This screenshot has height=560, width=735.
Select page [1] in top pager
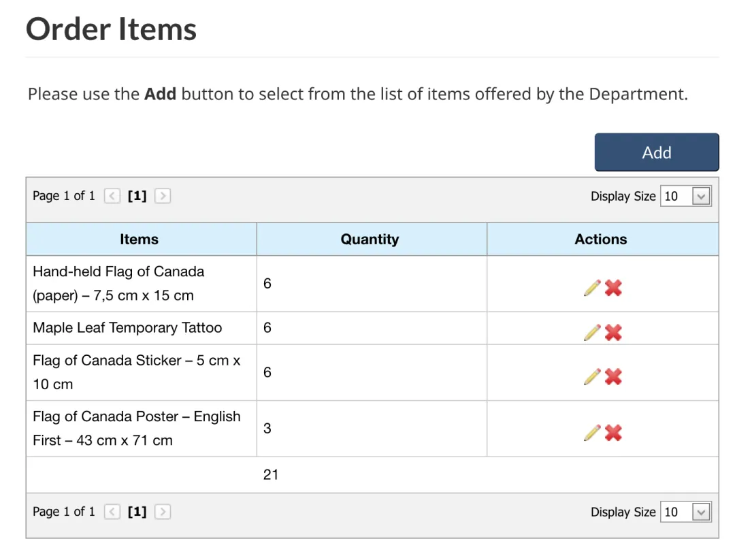[137, 196]
